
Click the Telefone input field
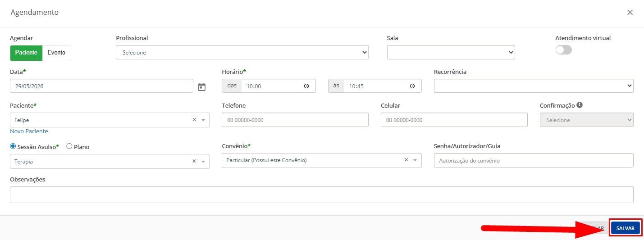pyautogui.click(x=295, y=120)
